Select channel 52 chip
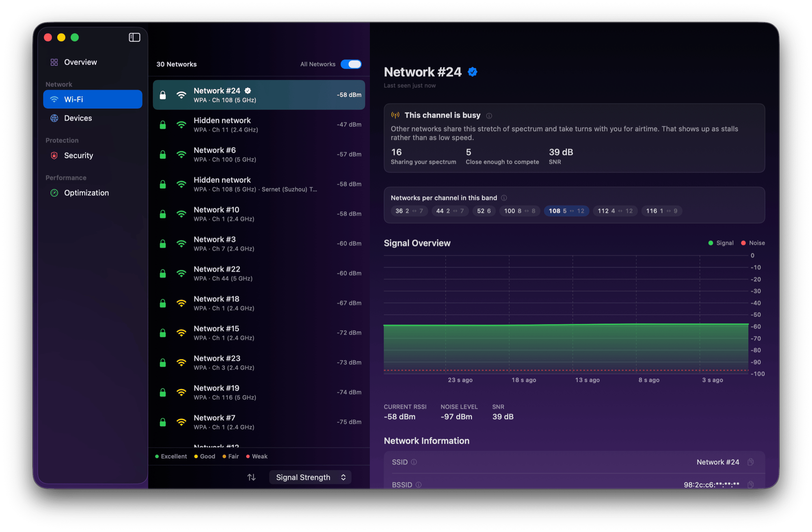This screenshot has height=532, width=812. [x=484, y=211]
